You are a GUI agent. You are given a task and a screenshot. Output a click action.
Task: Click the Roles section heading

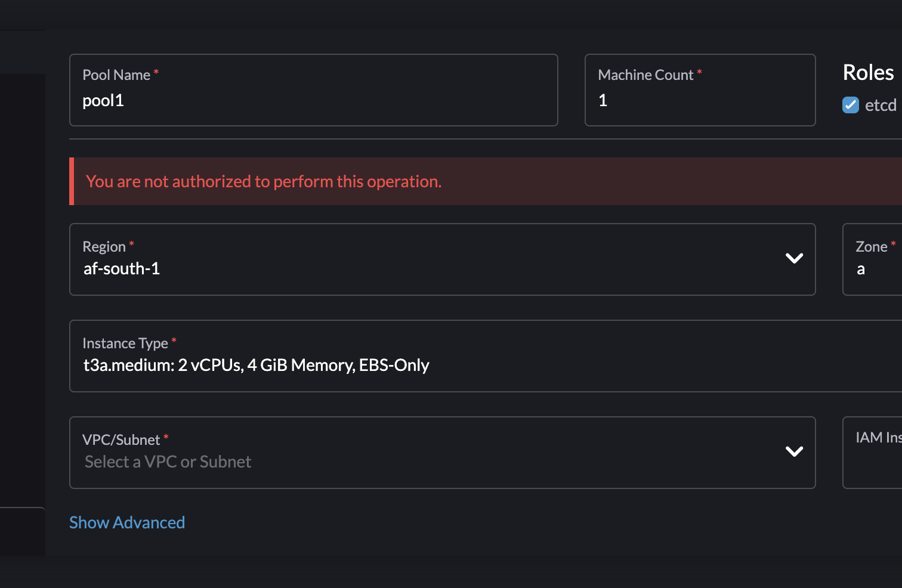tap(868, 72)
